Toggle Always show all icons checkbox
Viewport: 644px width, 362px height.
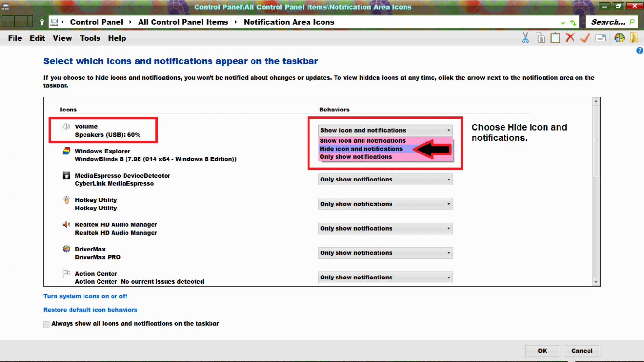(x=46, y=324)
